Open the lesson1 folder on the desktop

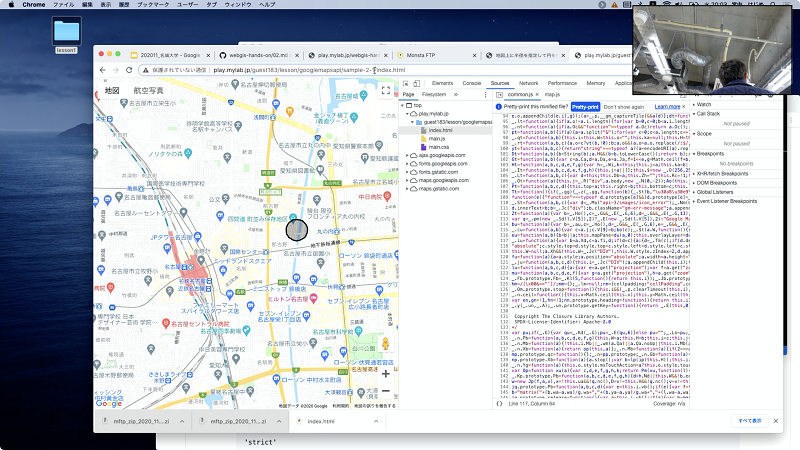66,35
